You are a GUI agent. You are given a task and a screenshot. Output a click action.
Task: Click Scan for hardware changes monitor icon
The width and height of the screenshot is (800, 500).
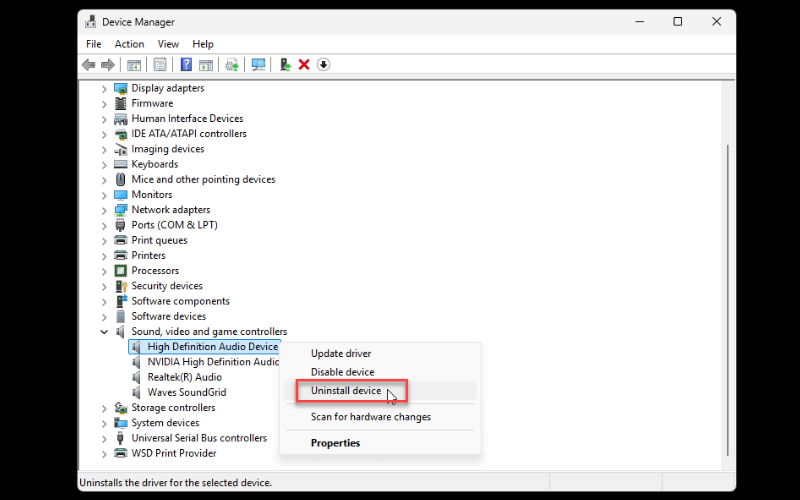click(x=258, y=65)
